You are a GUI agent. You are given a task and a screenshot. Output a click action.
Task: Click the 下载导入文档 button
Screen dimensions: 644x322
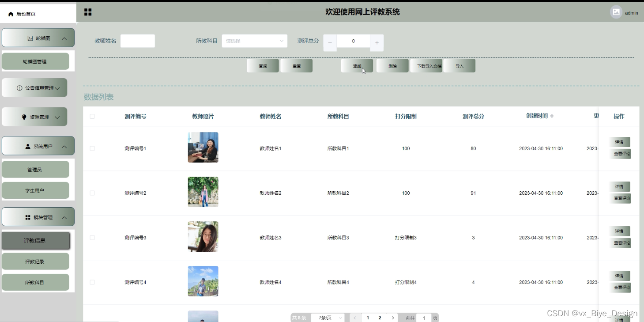click(426, 66)
